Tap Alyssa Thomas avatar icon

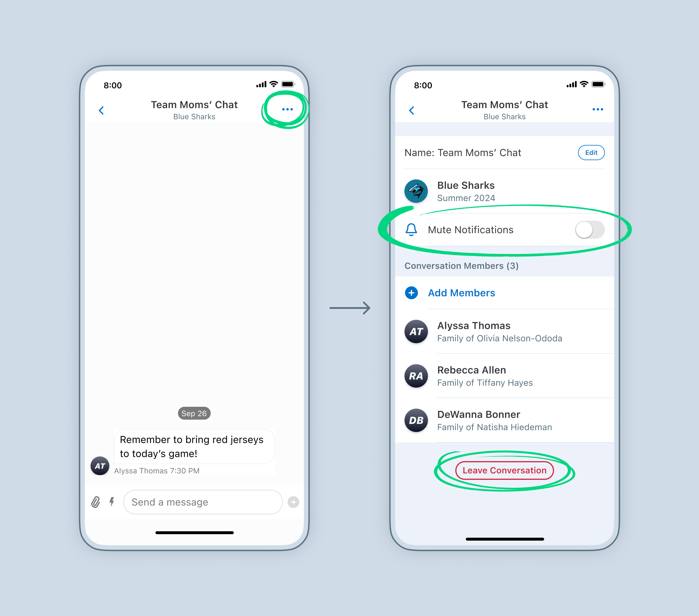click(x=417, y=332)
